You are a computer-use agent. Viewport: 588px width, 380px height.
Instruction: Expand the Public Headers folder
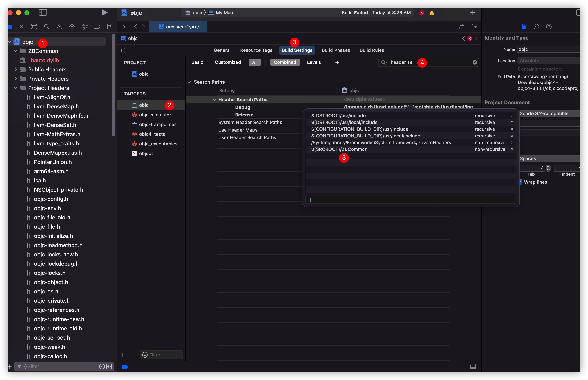pos(16,69)
